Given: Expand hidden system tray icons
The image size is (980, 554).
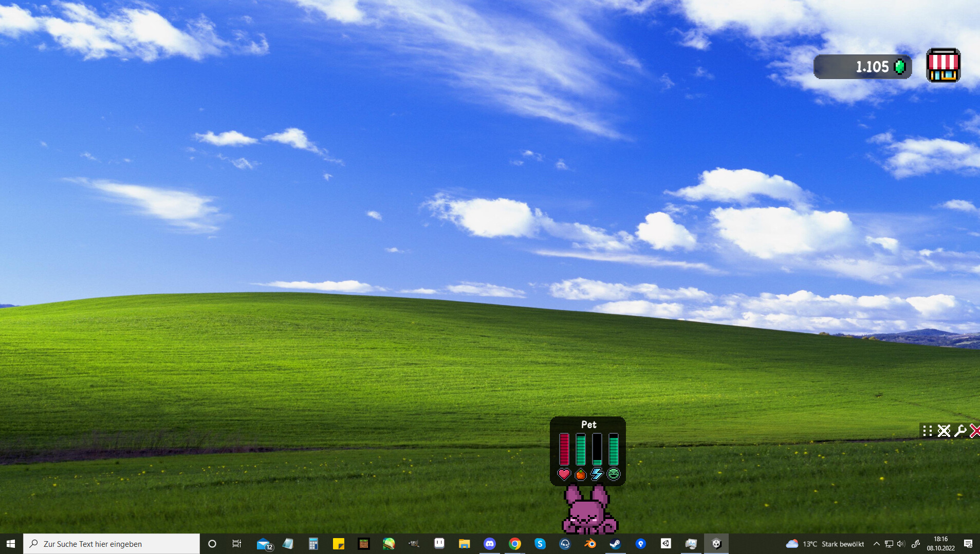Looking at the screenshot, I should pos(877,544).
